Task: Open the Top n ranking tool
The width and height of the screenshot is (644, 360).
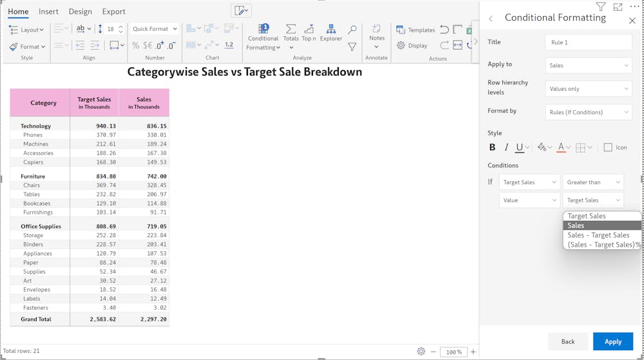Action: [x=309, y=29]
